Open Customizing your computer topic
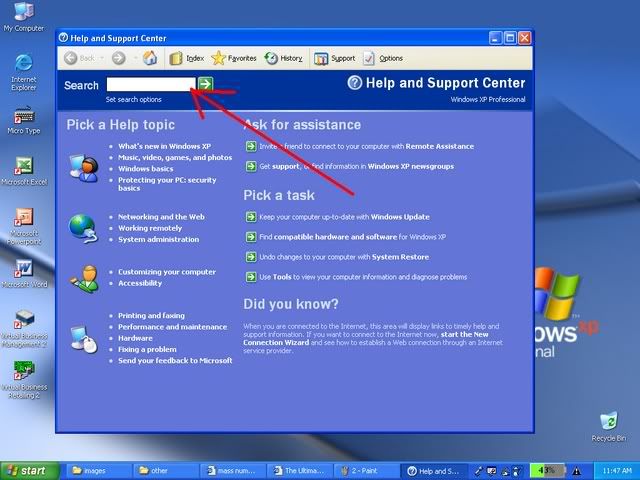 click(x=167, y=272)
